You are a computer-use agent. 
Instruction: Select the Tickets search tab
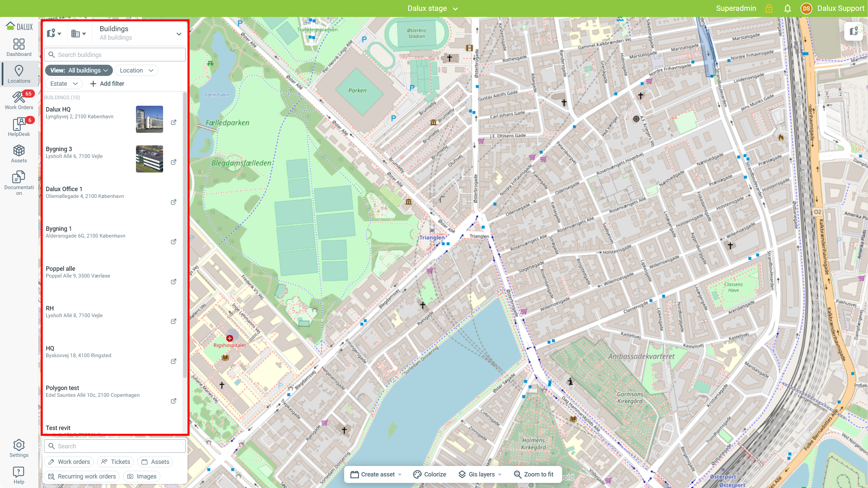(115, 462)
